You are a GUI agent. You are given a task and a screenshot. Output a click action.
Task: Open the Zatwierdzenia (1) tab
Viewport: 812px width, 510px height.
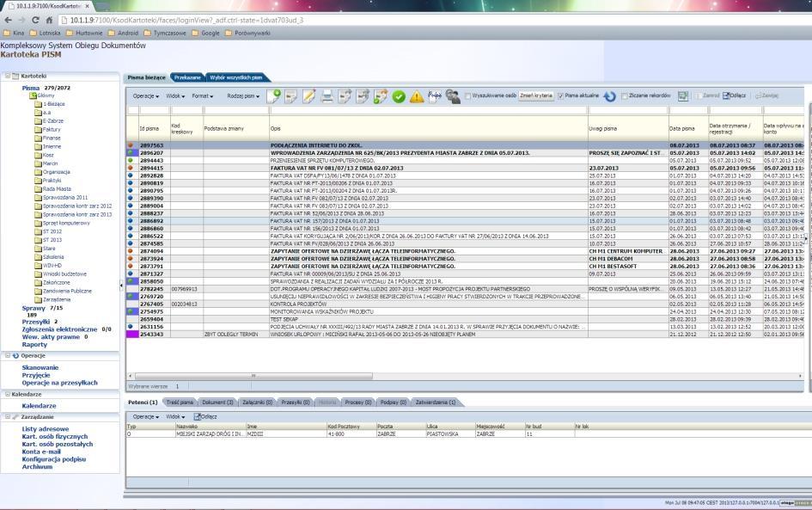click(x=436, y=402)
